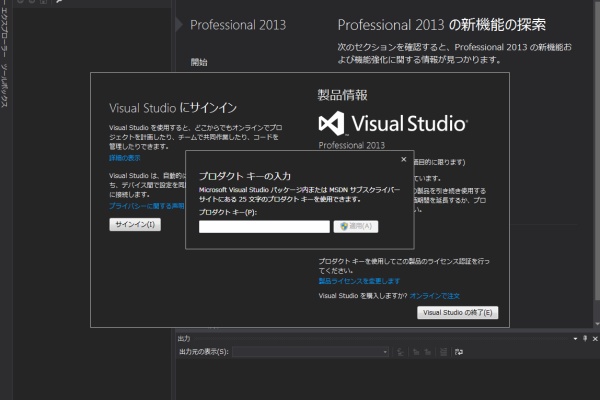Toggle the output panel auto-hide pin
Viewport: 600px width, 400px height.
tap(583, 339)
